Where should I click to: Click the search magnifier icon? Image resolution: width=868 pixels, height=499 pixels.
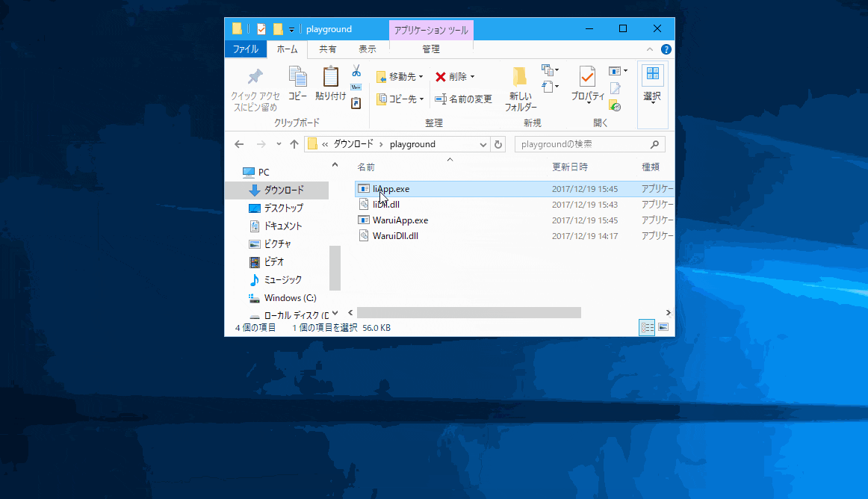[655, 145]
